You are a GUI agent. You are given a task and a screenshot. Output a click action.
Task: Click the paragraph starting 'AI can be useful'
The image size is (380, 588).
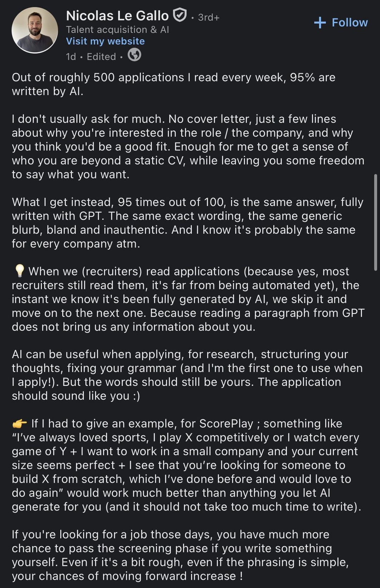tap(187, 375)
